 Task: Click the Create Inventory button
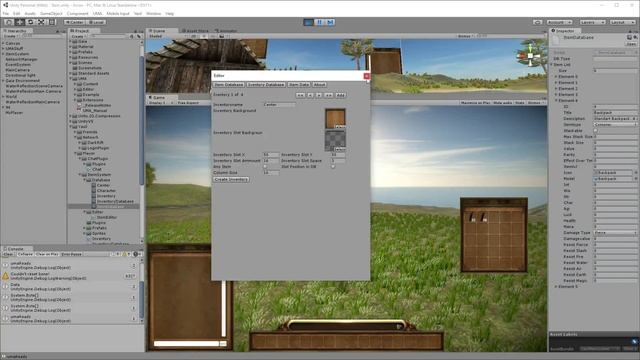tap(231, 180)
